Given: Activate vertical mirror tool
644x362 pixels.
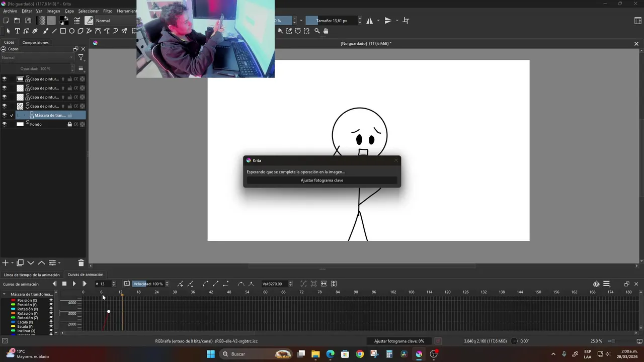Looking at the screenshot, I should [x=388, y=21].
